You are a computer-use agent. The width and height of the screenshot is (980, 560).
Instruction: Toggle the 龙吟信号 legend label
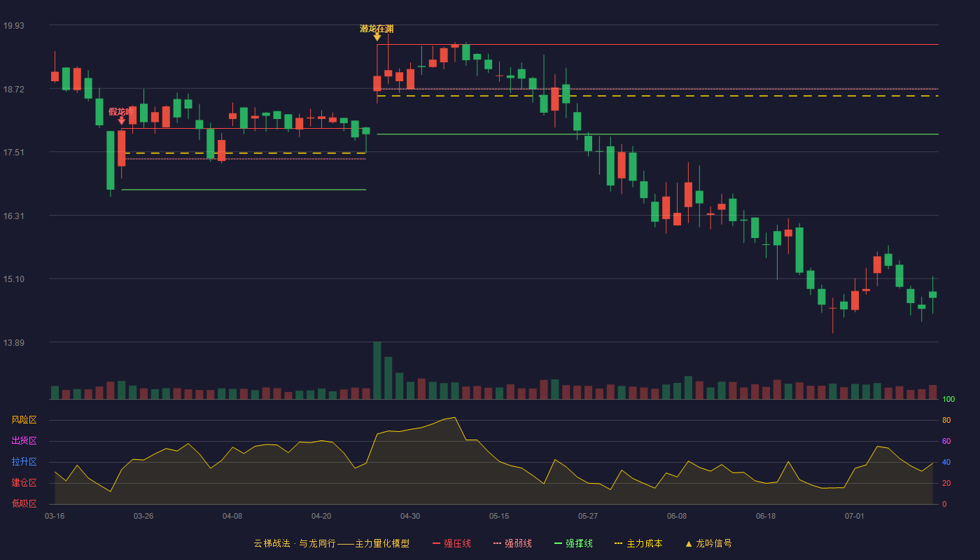point(714,543)
